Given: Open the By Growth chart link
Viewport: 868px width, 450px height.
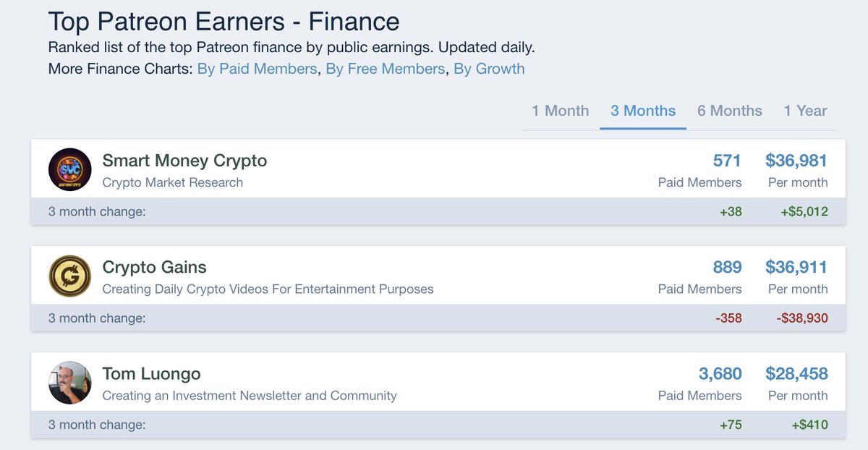Looking at the screenshot, I should point(489,69).
